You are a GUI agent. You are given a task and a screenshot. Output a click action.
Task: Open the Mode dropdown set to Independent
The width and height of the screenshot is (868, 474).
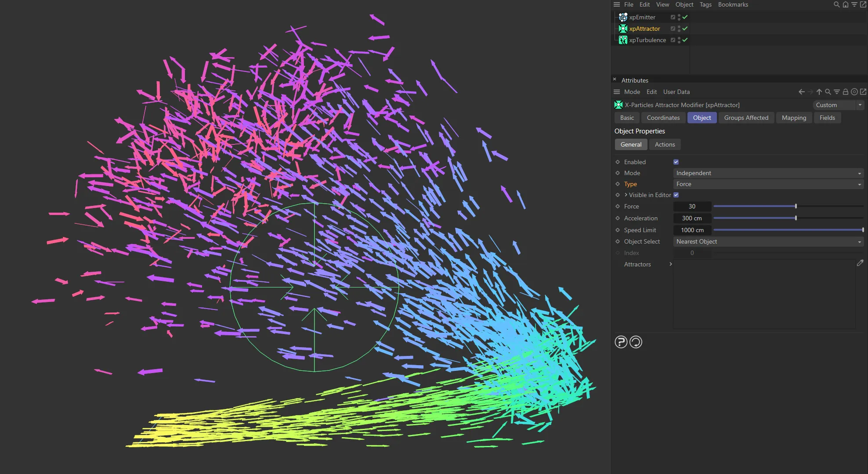pos(768,173)
